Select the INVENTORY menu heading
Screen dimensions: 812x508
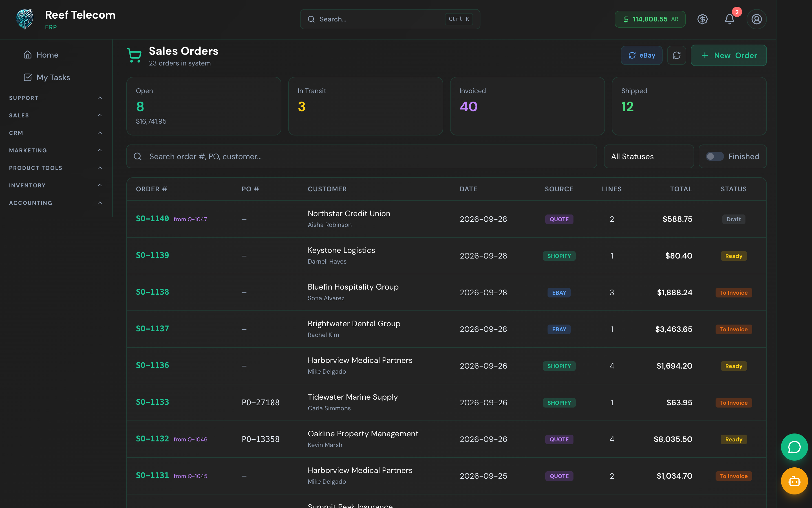coord(27,185)
